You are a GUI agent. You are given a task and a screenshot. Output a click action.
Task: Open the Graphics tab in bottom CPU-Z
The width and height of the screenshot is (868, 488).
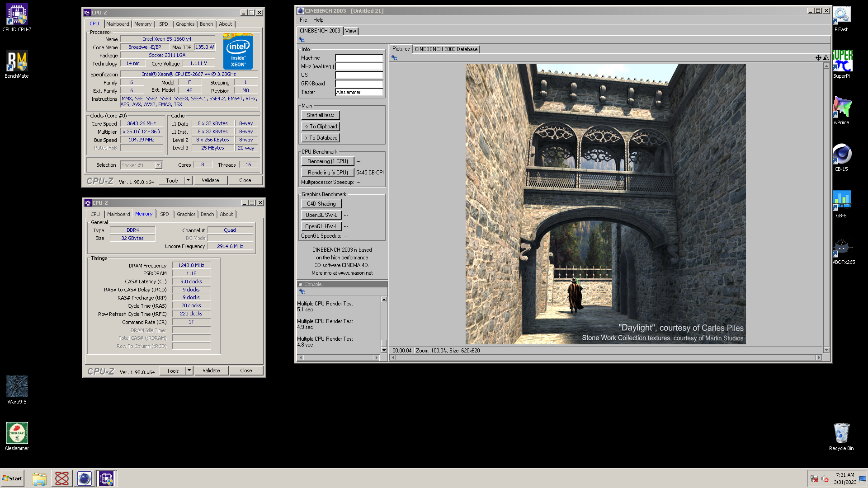pyautogui.click(x=186, y=214)
